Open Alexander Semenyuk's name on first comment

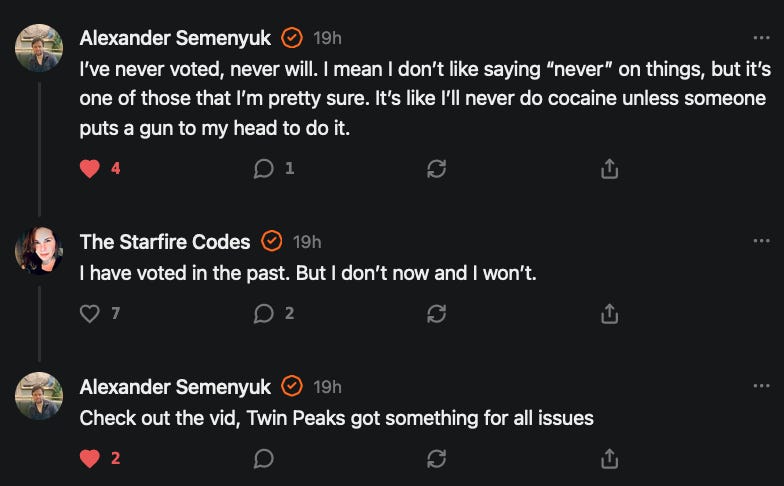[x=175, y=38]
